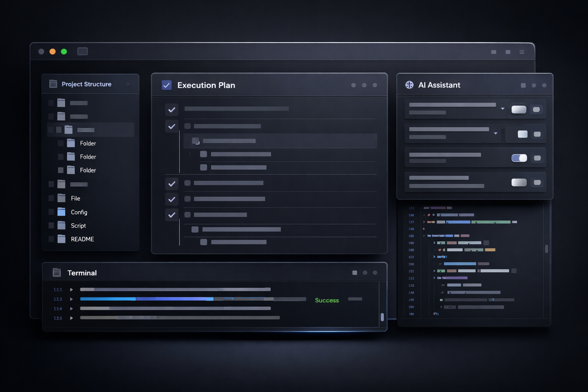Click the Terminal panel scrollbar thumb
Image resolution: width=588 pixels, height=392 pixels.
[382, 317]
